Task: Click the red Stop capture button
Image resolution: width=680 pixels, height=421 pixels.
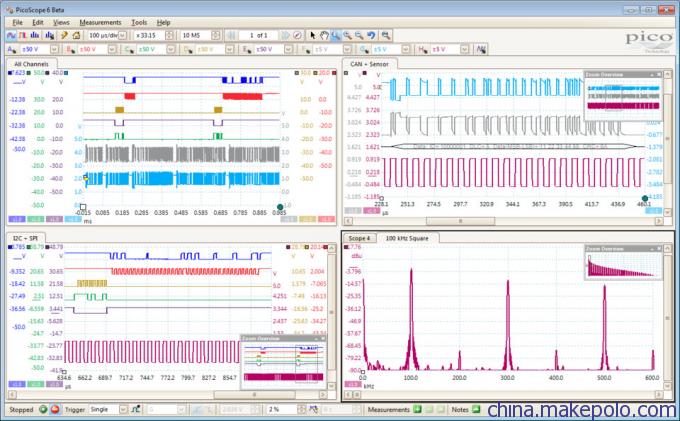Action: [55, 409]
